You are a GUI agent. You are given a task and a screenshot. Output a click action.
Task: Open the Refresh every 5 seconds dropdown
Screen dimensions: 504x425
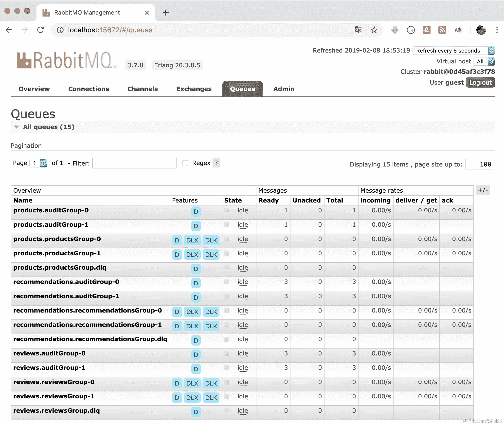tap(454, 51)
